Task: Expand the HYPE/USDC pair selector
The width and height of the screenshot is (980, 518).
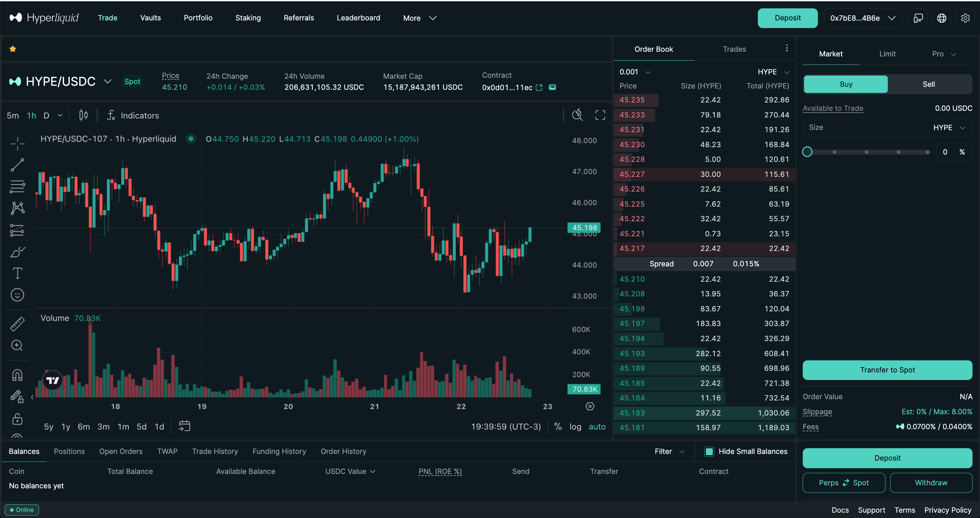Action: 108,81
